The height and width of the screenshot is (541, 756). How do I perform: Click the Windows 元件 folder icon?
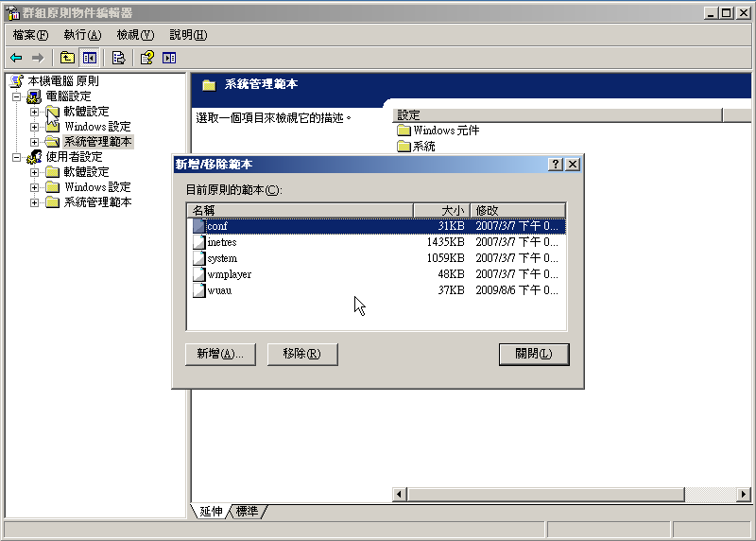click(404, 131)
